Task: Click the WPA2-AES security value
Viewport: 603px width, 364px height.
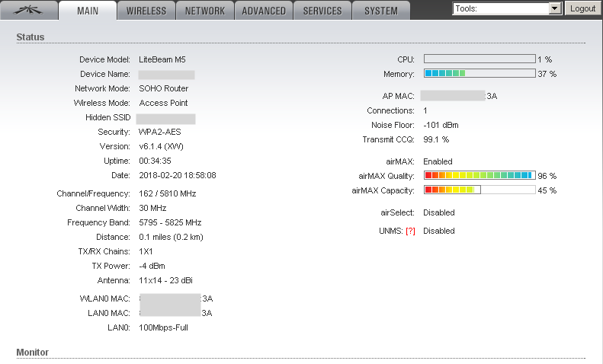Action: tap(160, 132)
